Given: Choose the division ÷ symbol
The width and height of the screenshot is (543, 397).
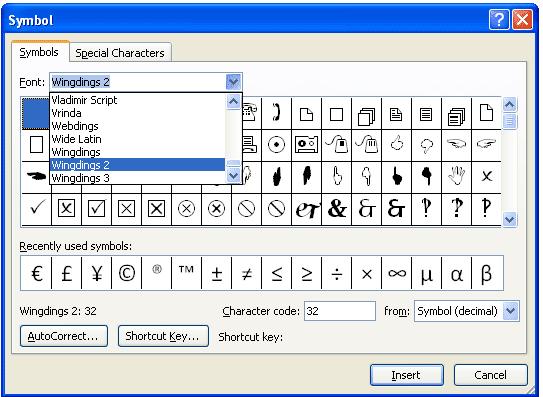Looking at the screenshot, I should [336, 273].
